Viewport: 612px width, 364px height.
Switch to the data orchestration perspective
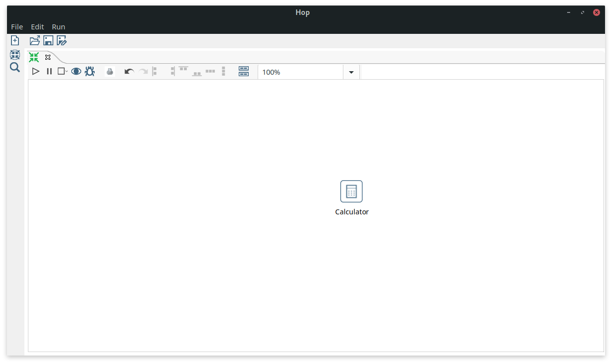click(x=14, y=54)
